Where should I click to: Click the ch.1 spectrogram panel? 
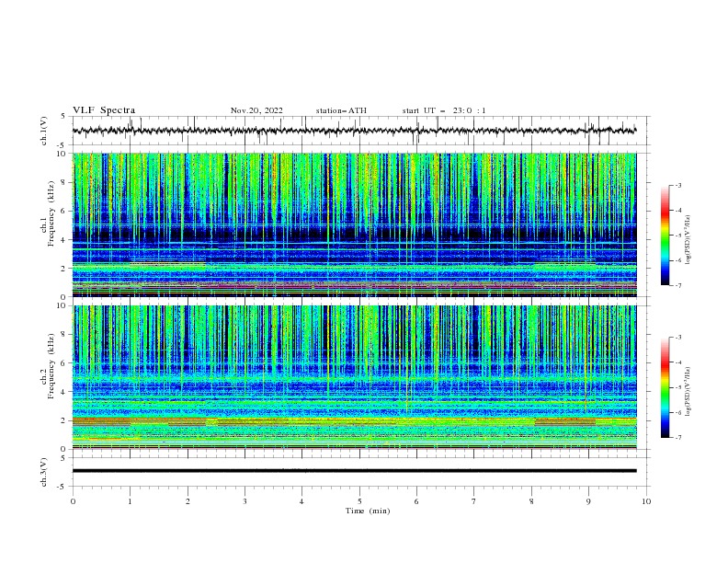coord(355,224)
